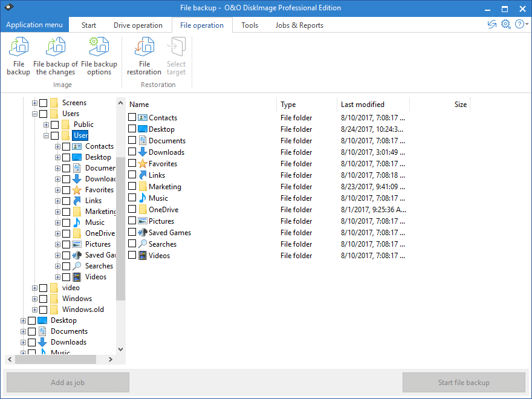Expand the Public folder in tree
Image resolution: width=532 pixels, height=399 pixels.
[46, 125]
